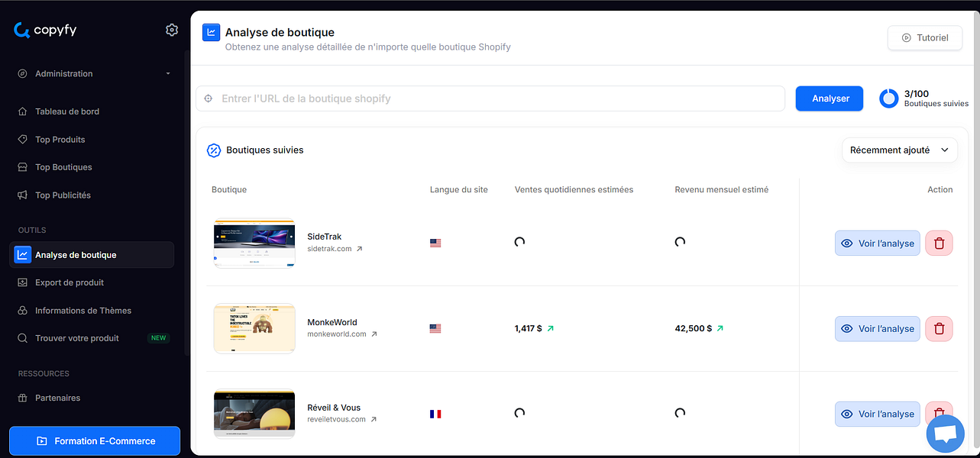Select Export de produit tool

tap(69, 282)
